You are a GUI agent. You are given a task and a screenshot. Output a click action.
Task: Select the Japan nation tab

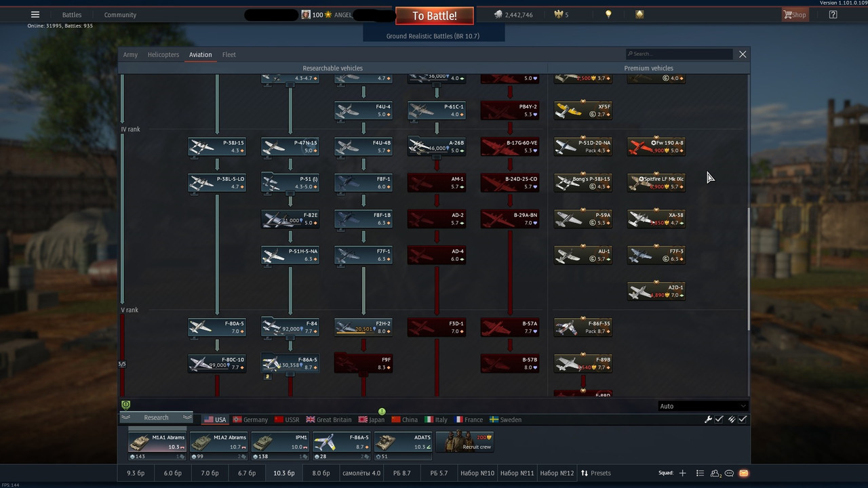(x=372, y=420)
